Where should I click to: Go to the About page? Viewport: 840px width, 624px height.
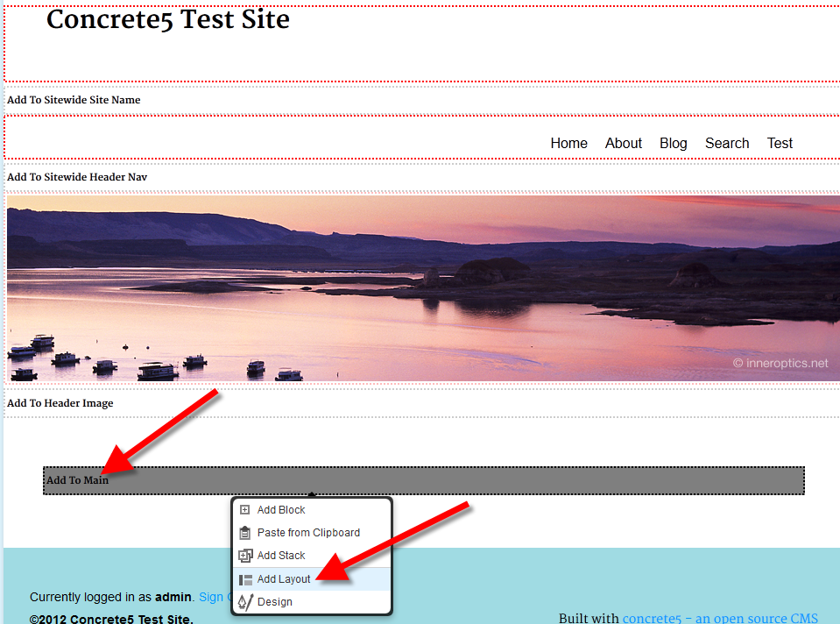pyautogui.click(x=623, y=143)
